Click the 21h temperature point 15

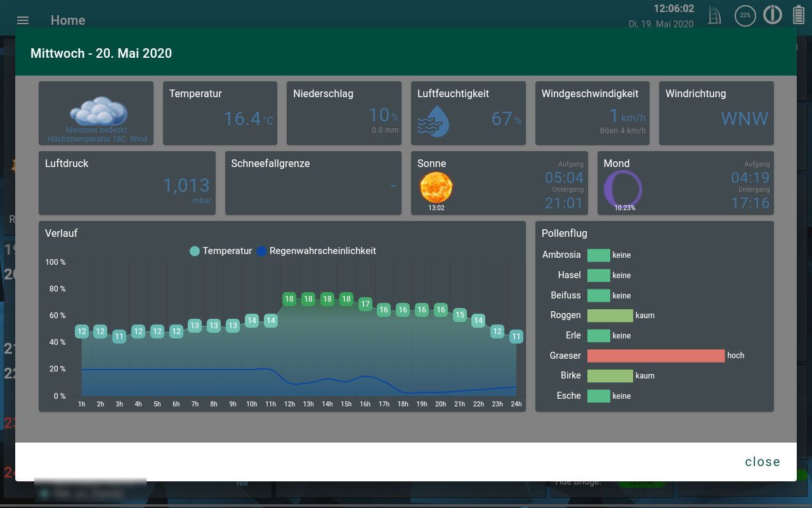[460, 315]
